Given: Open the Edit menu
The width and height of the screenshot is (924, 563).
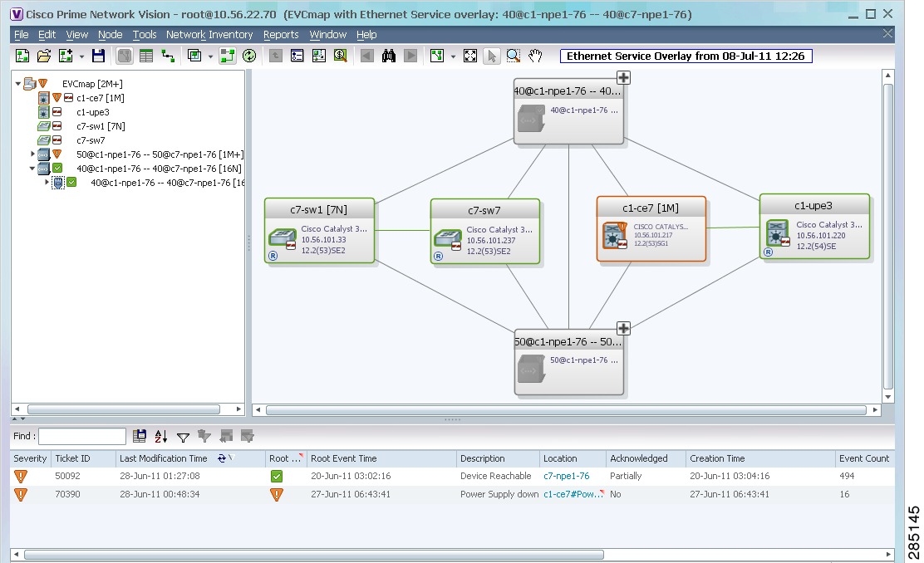Looking at the screenshot, I should click(47, 35).
